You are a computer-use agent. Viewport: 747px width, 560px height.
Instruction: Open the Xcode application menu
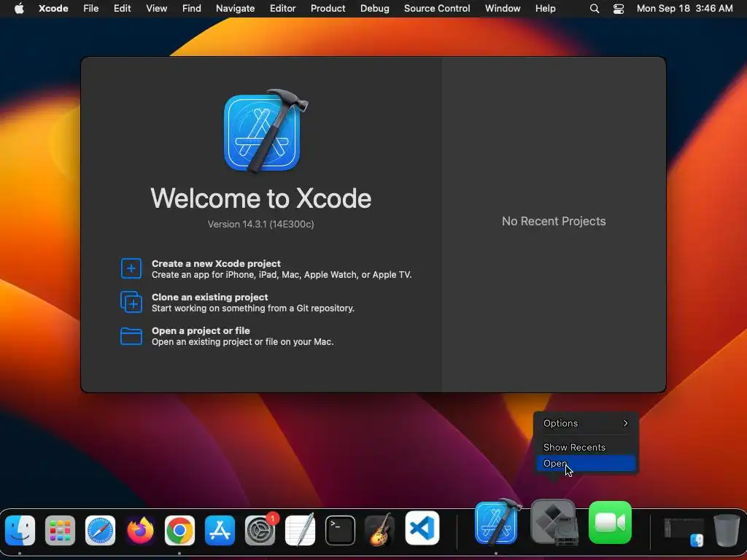53,8
